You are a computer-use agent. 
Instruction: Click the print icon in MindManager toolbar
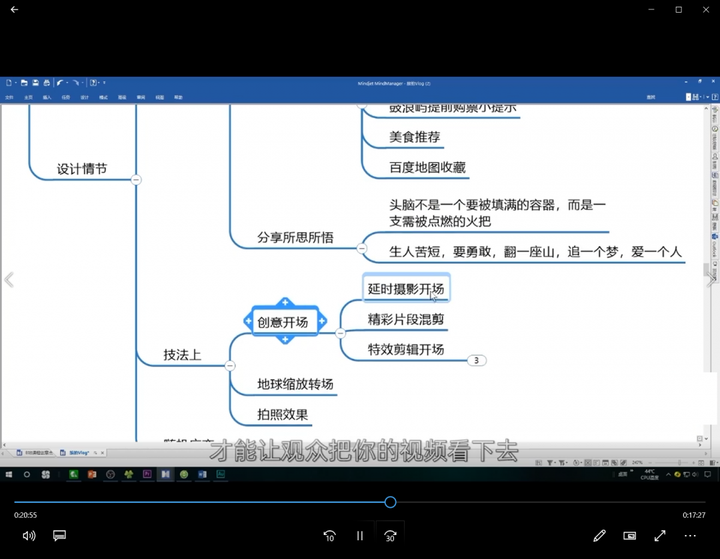[x=46, y=83]
